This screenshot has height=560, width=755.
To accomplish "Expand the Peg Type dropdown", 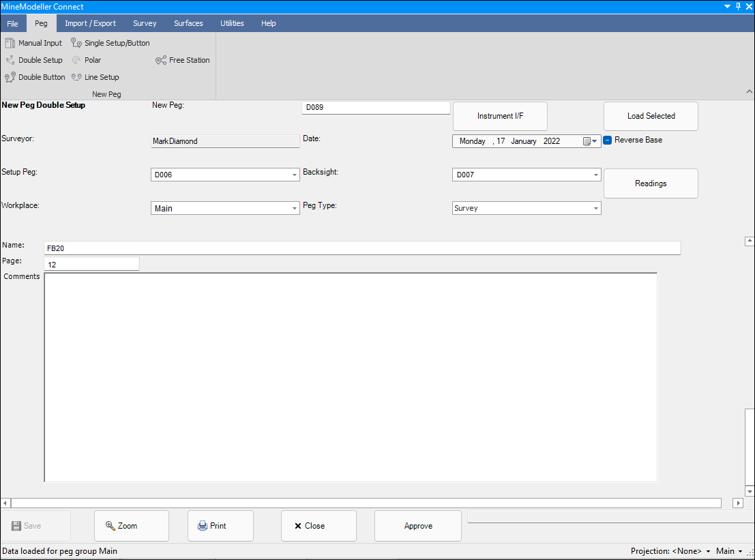I will coord(595,209).
